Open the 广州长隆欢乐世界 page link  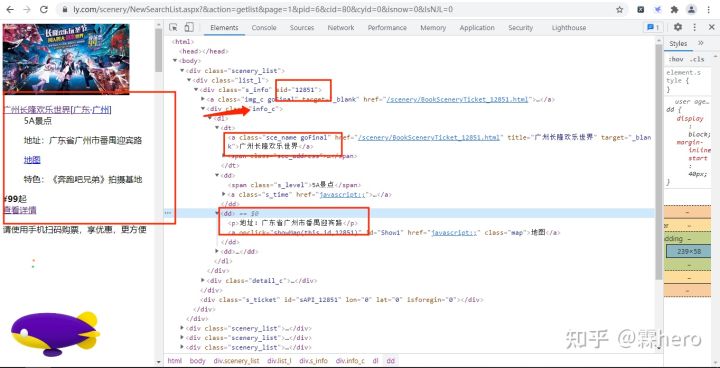click(x=37, y=110)
